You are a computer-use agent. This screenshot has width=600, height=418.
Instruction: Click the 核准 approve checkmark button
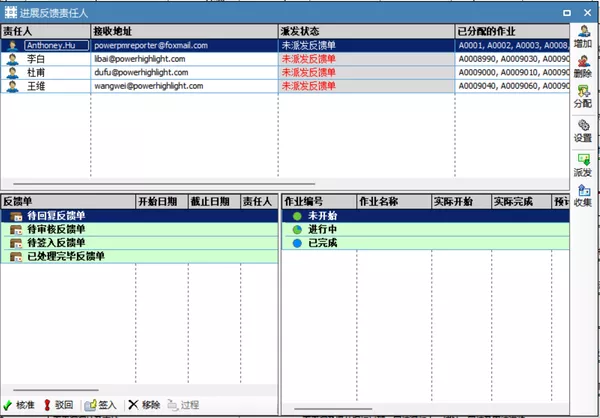[19, 405]
